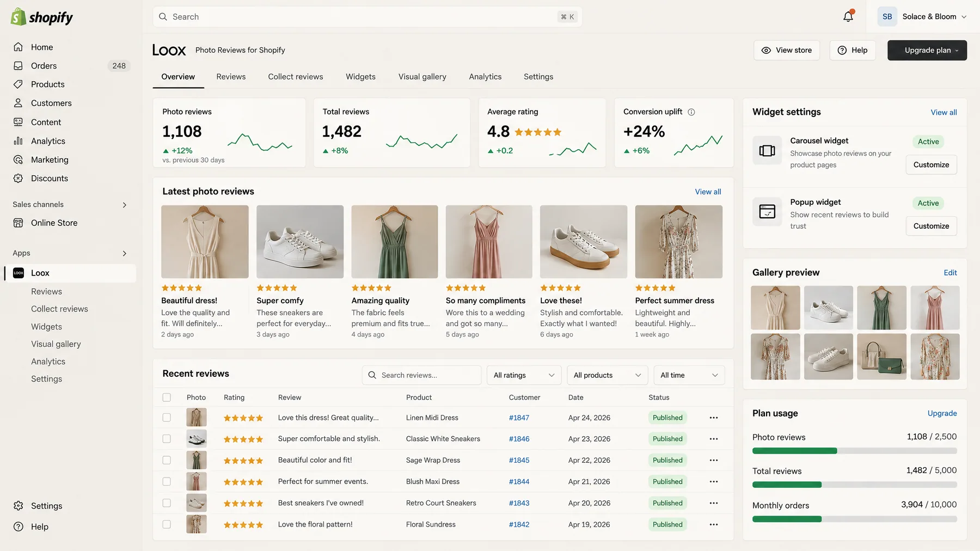Open the Shopify Analytics bar chart icon
This screenshot has height=551, width=980.
(19, 141)
